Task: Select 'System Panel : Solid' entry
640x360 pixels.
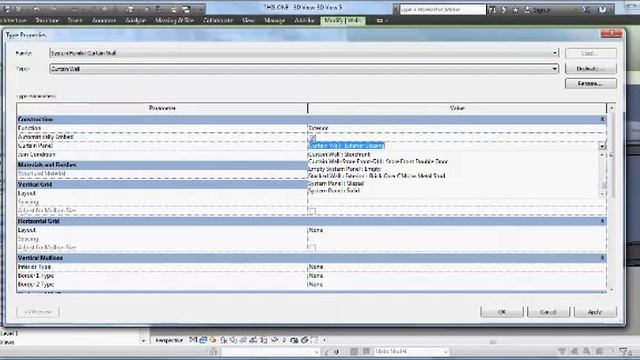Action: (334, 191)
